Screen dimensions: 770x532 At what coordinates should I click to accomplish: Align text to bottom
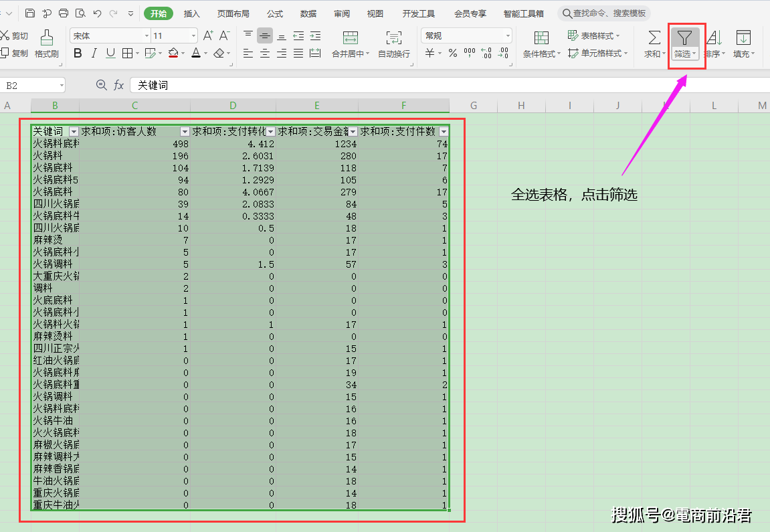click(282, 35)
